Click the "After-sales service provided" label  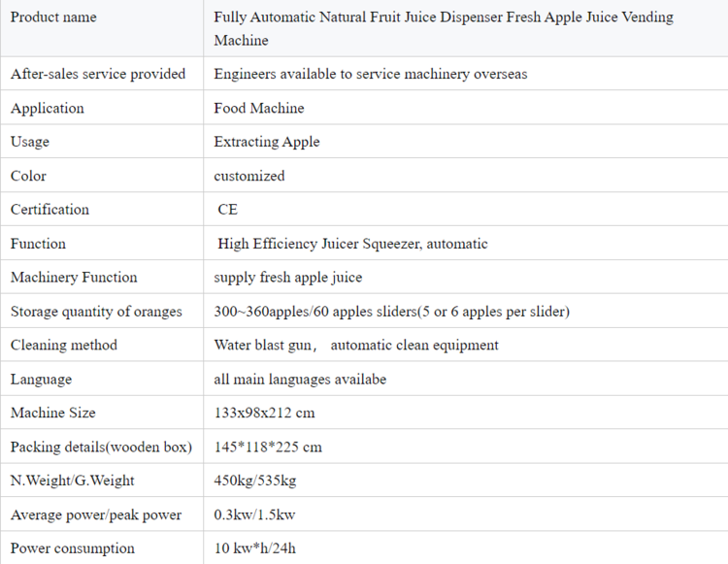(x=98, y=74)
